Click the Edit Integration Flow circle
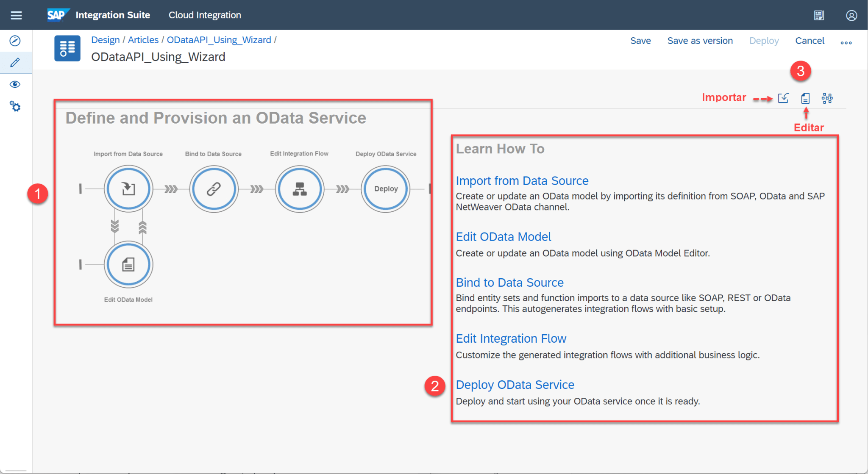The image size is (868, 474). pos(300,188)
